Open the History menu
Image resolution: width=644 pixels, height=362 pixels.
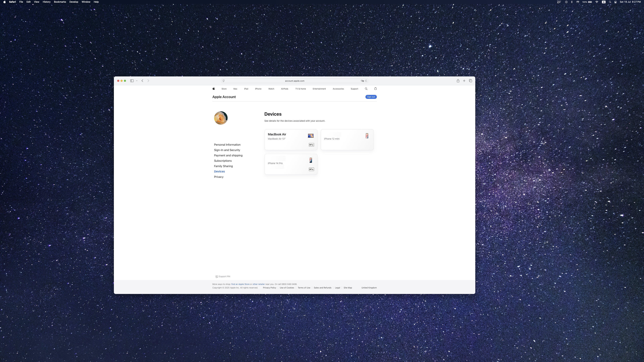[x=46, y=2]
